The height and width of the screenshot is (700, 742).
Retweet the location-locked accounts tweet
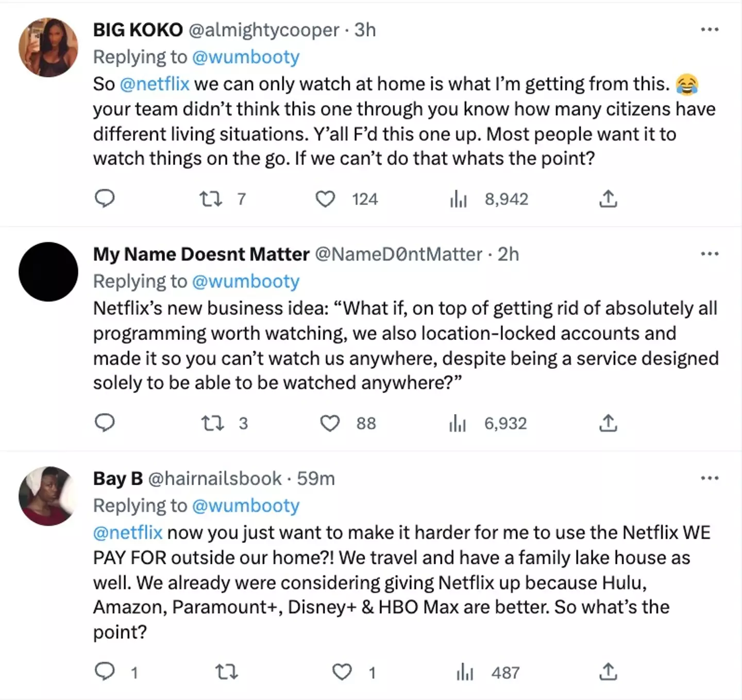click(212, 423)
